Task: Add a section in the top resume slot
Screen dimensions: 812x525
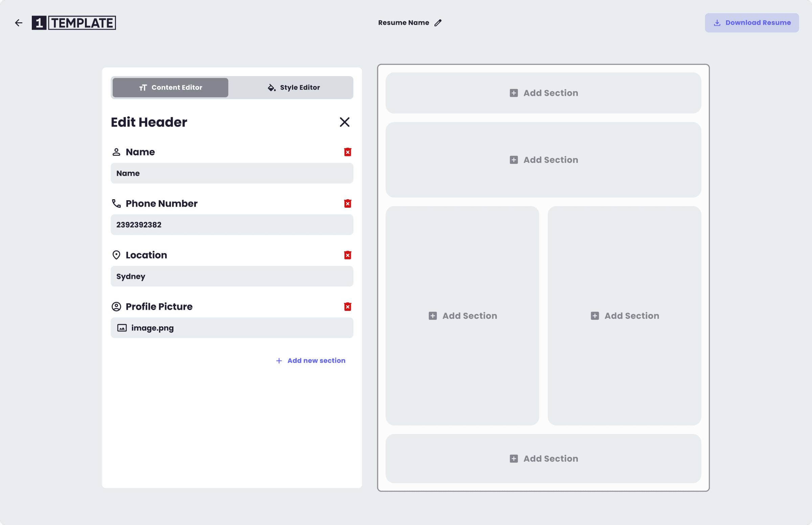Action: (x=543, y=93)
